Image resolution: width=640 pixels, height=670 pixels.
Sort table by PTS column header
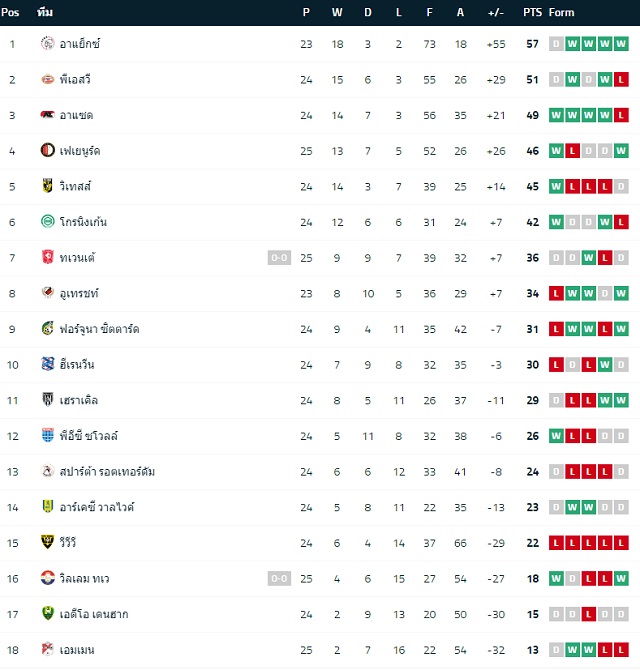click(532, 12)
